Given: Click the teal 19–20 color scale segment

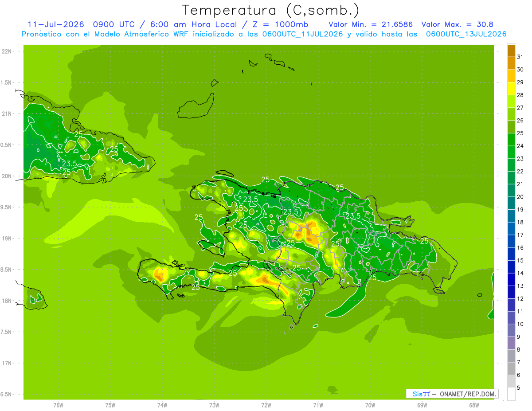Looking at the screenshot, I should pos(511,203).
